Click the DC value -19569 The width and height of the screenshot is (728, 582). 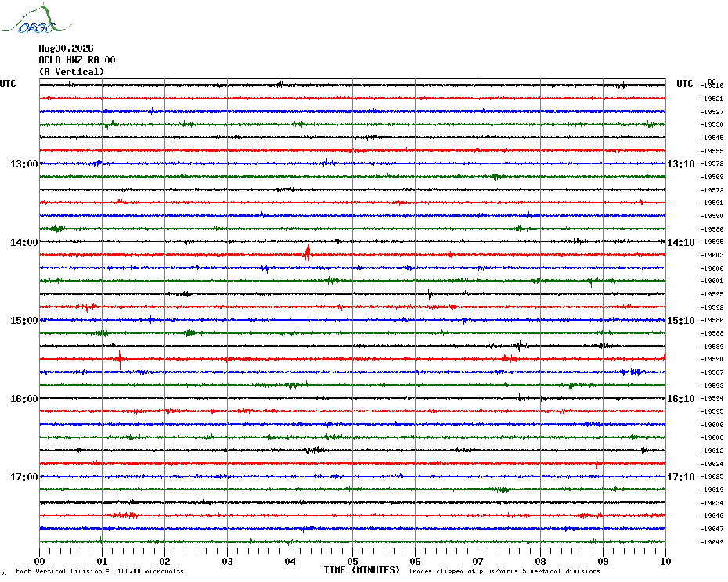712,177
